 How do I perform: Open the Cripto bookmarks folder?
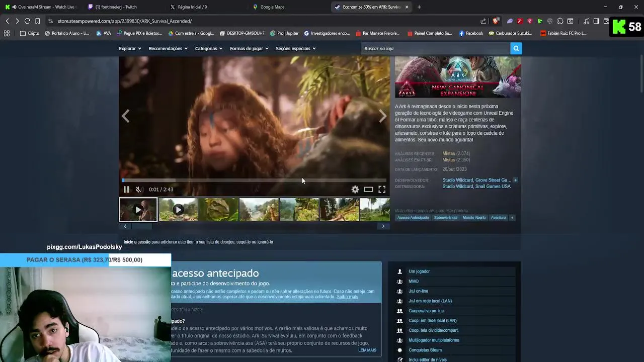(29, 33)
